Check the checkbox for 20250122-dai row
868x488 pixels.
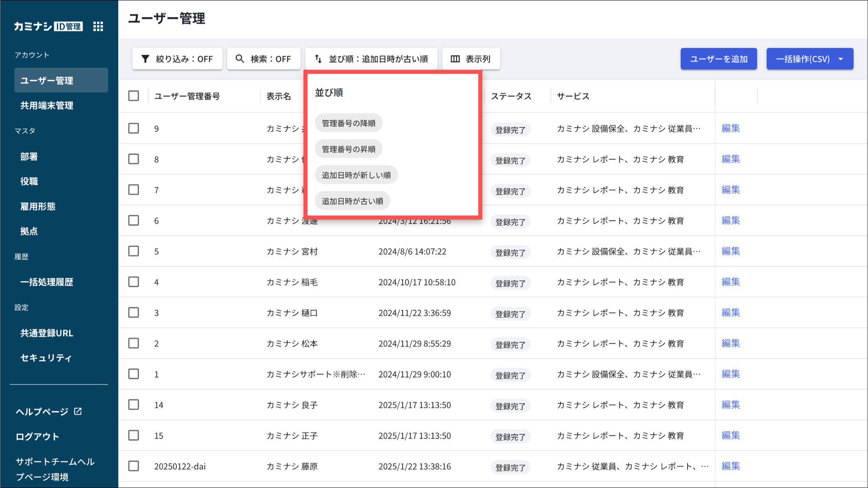(x=134, y=466)
